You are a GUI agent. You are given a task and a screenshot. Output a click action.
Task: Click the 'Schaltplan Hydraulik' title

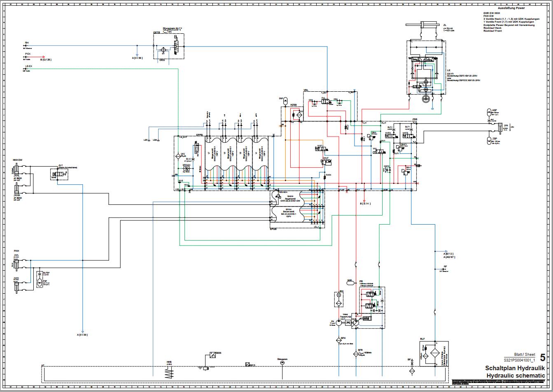pyautogui.click(x=515, y=368)
